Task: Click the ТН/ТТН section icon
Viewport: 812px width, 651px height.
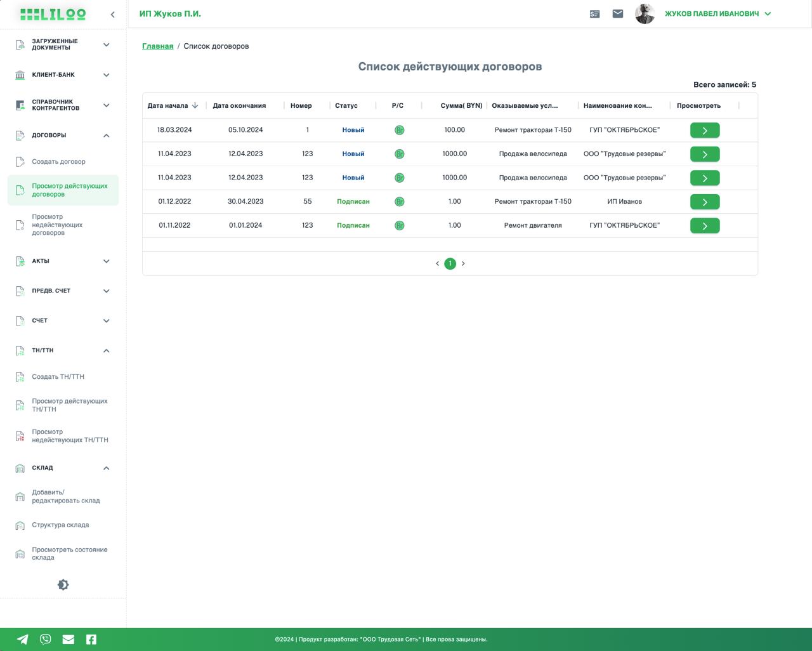Action: pos(20,350)
